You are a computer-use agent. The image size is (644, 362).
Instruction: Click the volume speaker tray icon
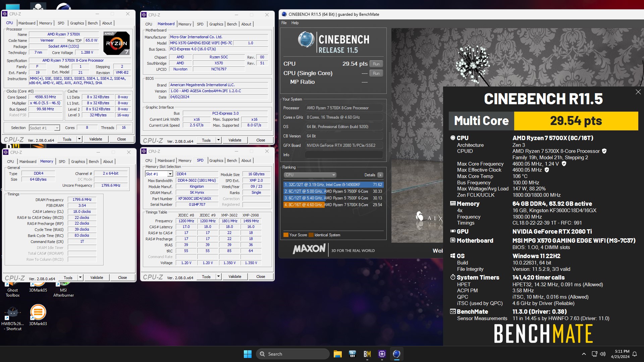coord(603,354)
